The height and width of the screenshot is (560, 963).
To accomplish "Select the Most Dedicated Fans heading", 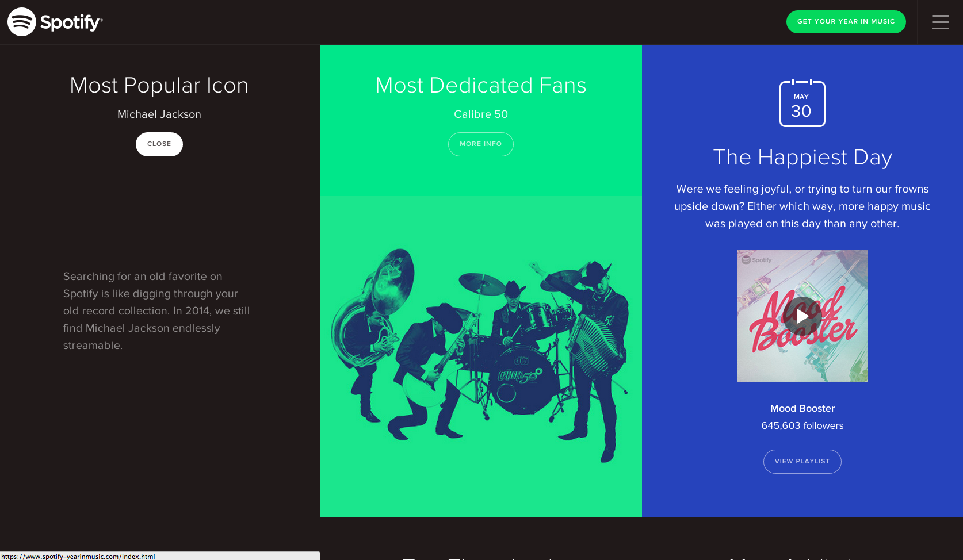I will (481, 86).
